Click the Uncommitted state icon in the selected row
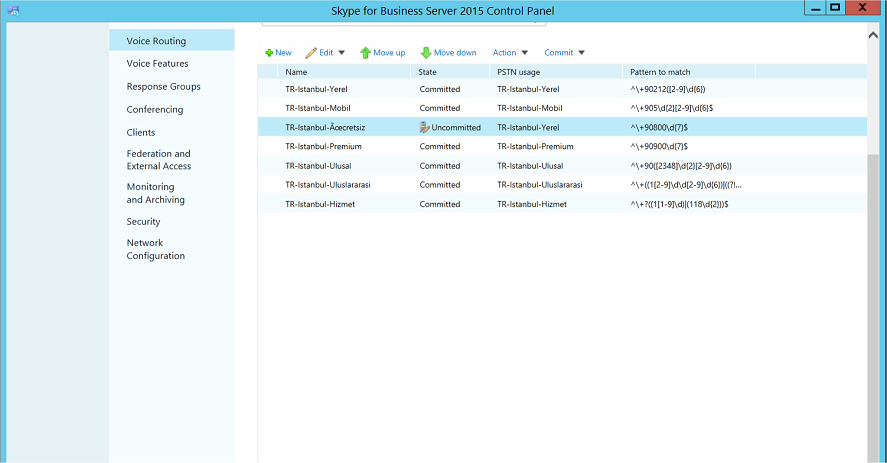 pos(425,128)
